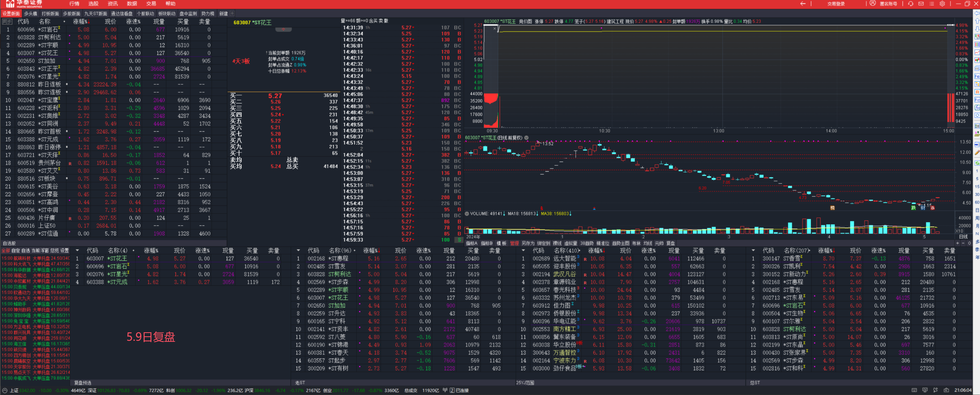Click the 榜 marker on the daily chart
The height and width of the screenshot is (395, 980).
pos(832,208)
